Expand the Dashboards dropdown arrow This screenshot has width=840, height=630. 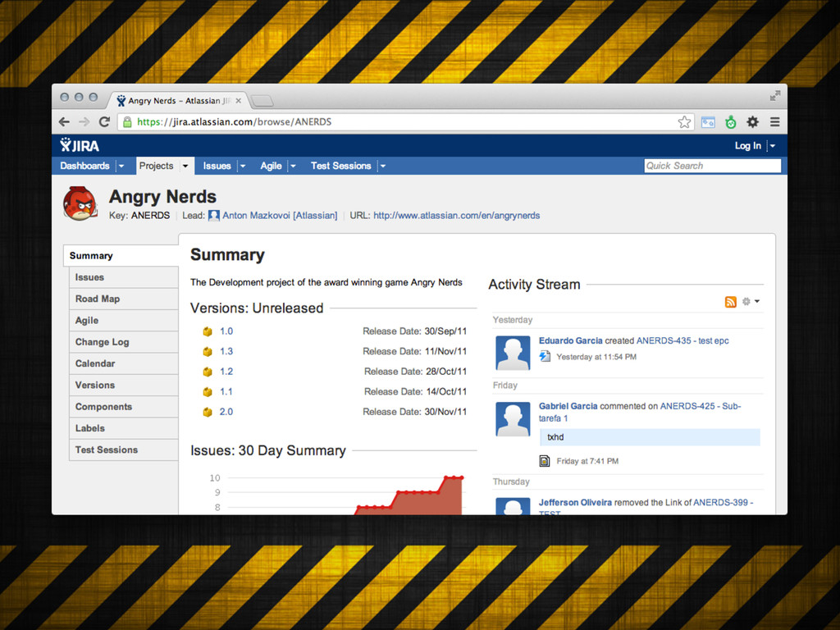pos(121,166)
